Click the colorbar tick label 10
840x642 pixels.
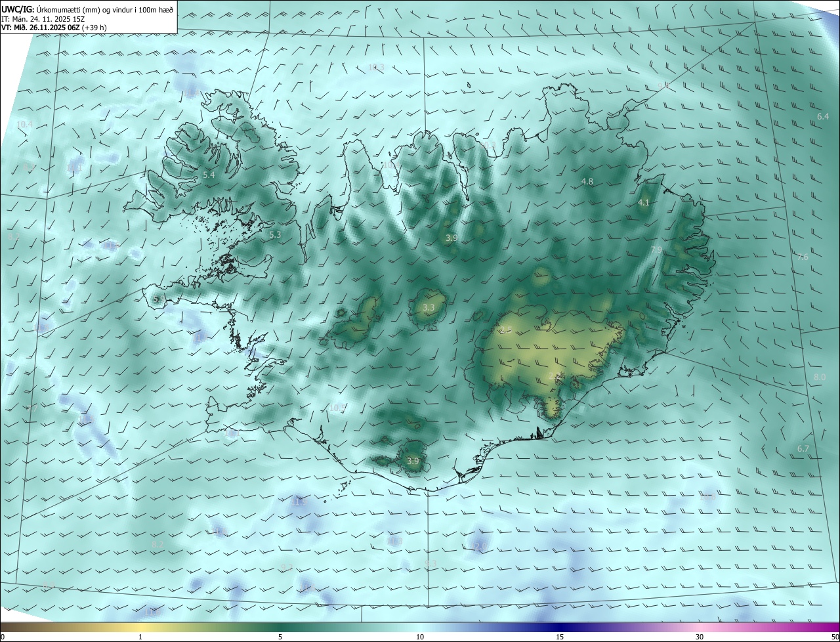pos(420,637)
